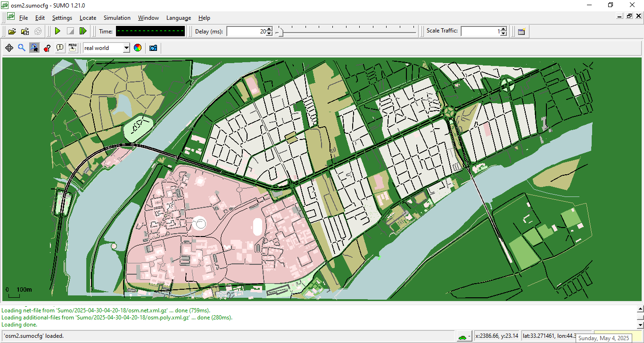Click the magnifier edit viewport icon

point(22,48)
